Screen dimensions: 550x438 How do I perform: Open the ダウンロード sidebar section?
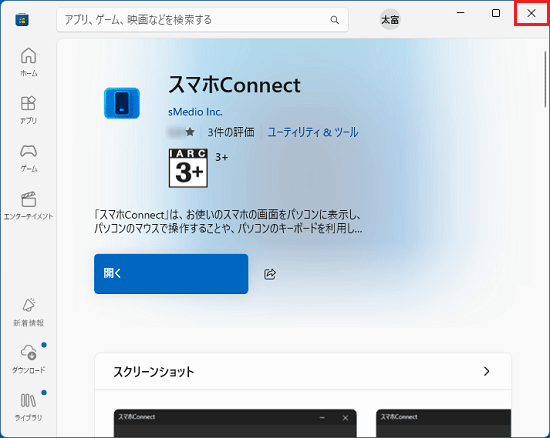pos(28,359)
